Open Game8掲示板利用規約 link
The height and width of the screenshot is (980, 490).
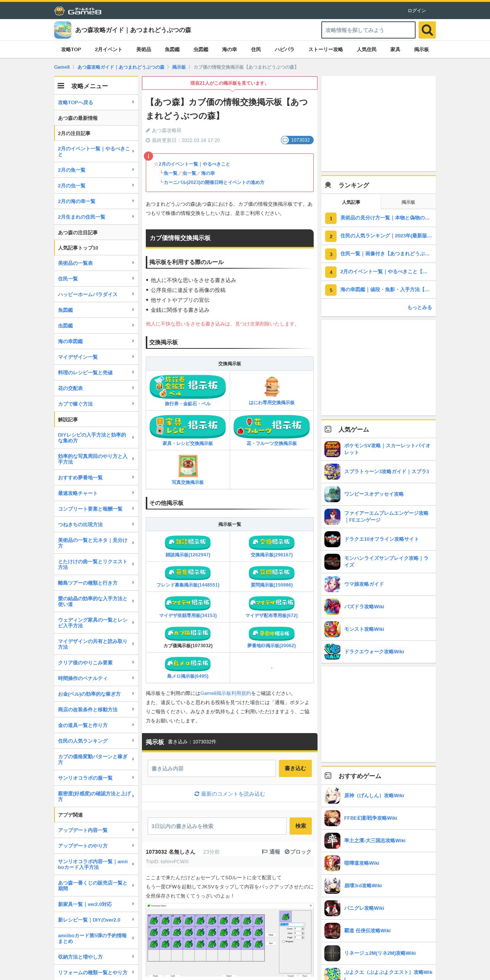coord(226,693)
